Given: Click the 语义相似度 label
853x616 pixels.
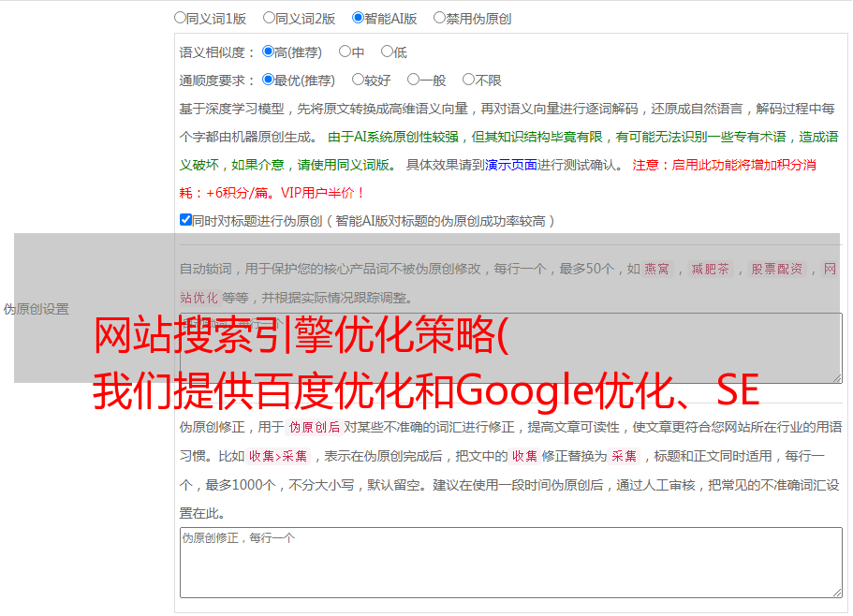Looking at the screenshot, I should click(216, 52).
